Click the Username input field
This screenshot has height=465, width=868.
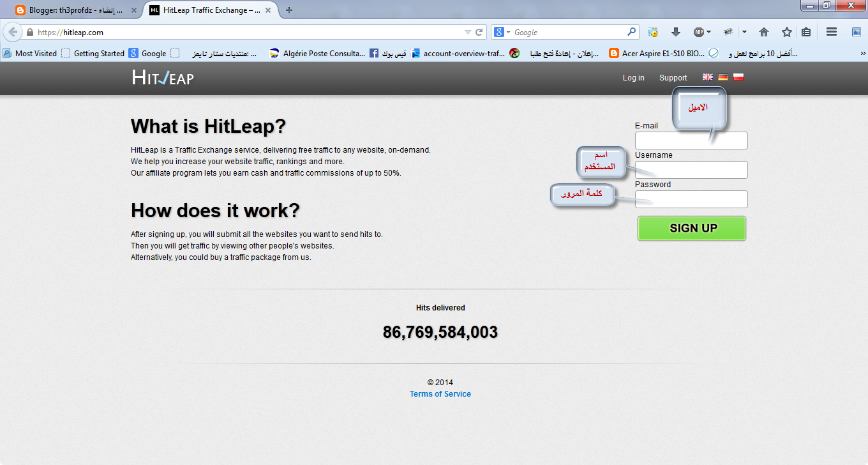point(691,170)
